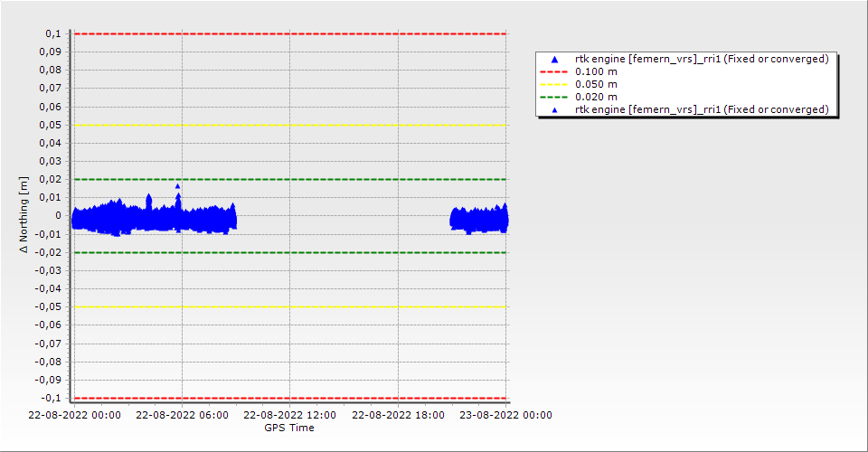Click the '22-08-2022 18:00' x-axis tick label
Screen dimensions: 868x452
pos(398,416)
